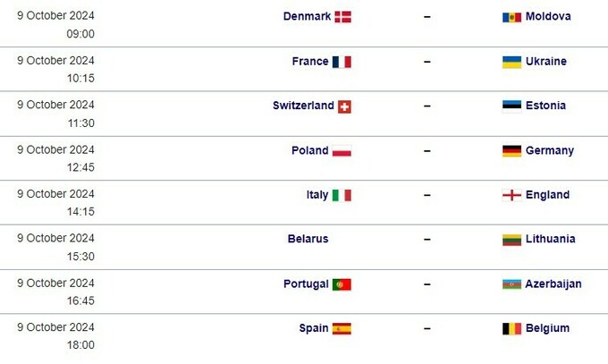Click the Ukraine flag icon
This screenshot has width=608, height=364.
pos(511,62)
